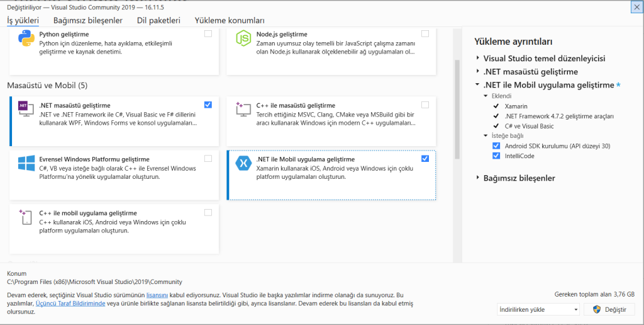The height and width of the screenshot is (325, 644).
Task: Switch to the Dil paketleri tab
Action: click(158, 21)
